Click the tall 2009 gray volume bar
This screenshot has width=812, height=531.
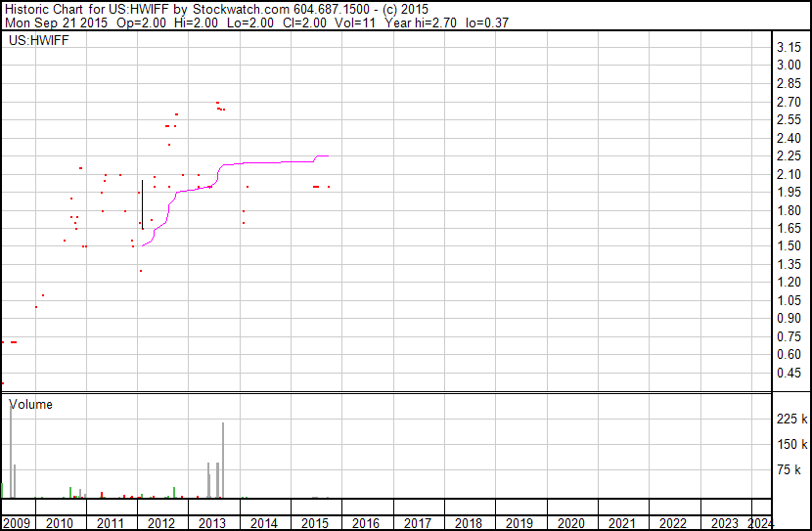[11, 450]
